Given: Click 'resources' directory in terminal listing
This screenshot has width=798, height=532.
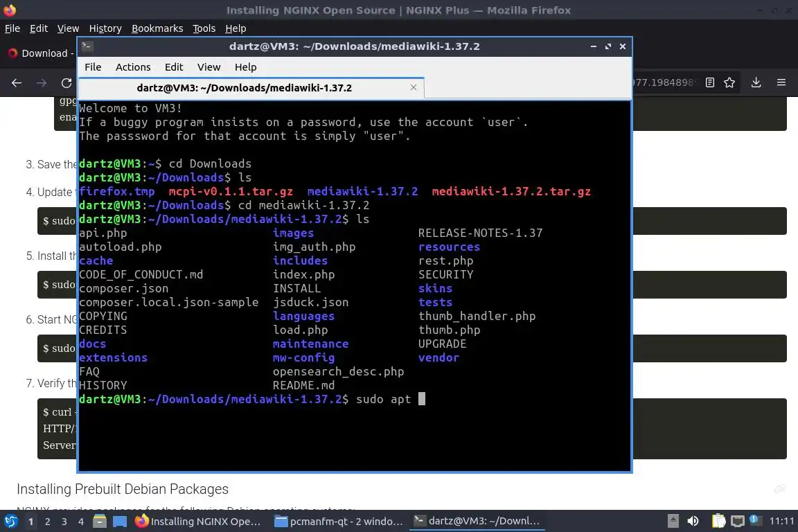Looking at the screenshot, I should point(449,247).
